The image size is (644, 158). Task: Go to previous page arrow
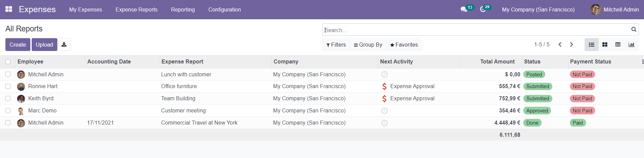pos(560,45)
